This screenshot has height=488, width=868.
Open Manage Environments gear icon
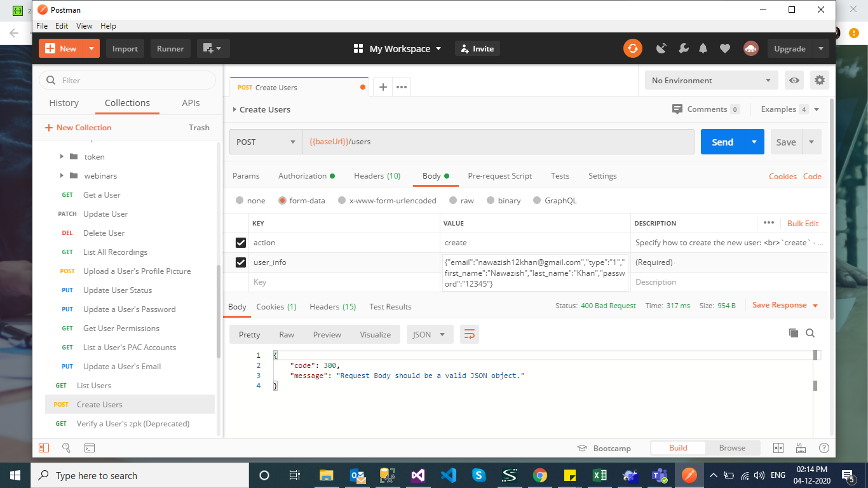pyautogui.click(x=820, y=81)
